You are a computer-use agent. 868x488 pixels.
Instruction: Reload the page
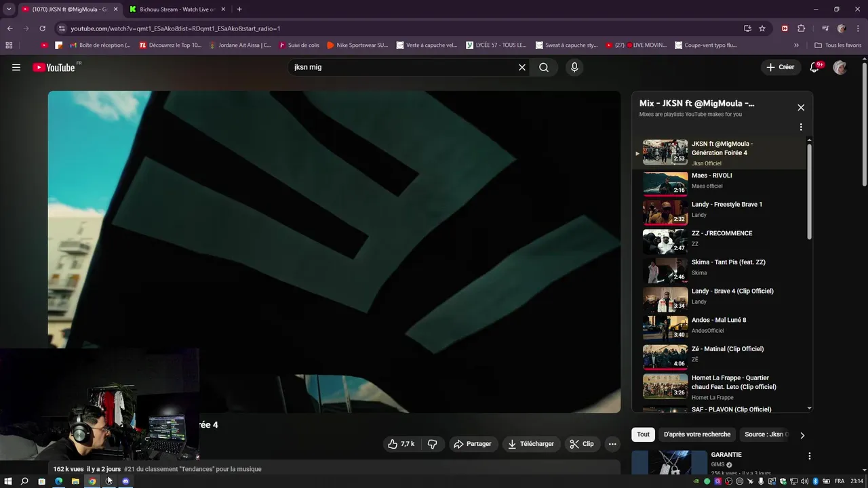click(42, 28)
